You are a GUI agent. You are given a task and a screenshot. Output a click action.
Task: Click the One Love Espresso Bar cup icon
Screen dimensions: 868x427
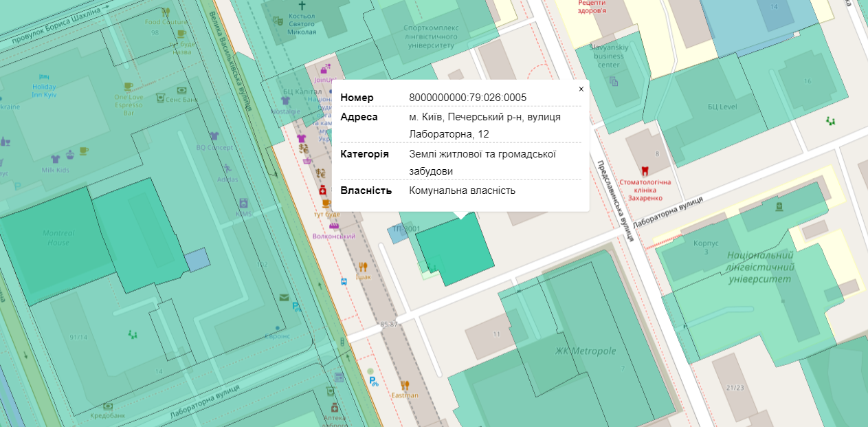pos(127,87)
